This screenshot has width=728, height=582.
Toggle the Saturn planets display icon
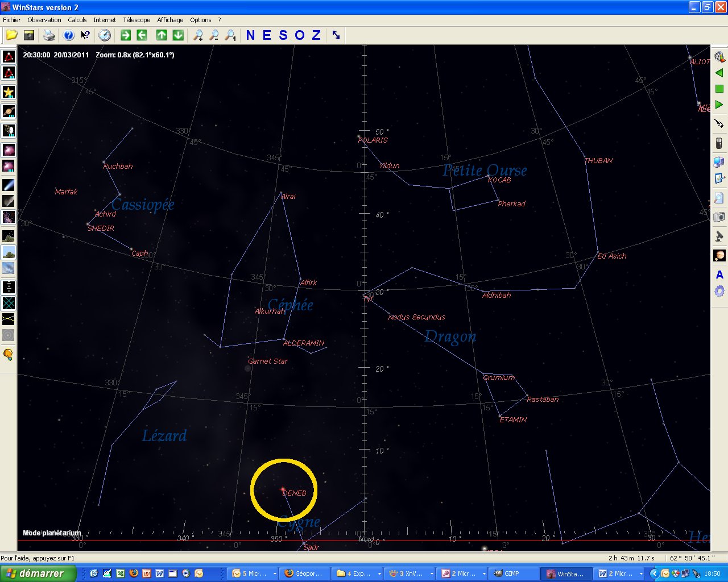click(9, 111)
